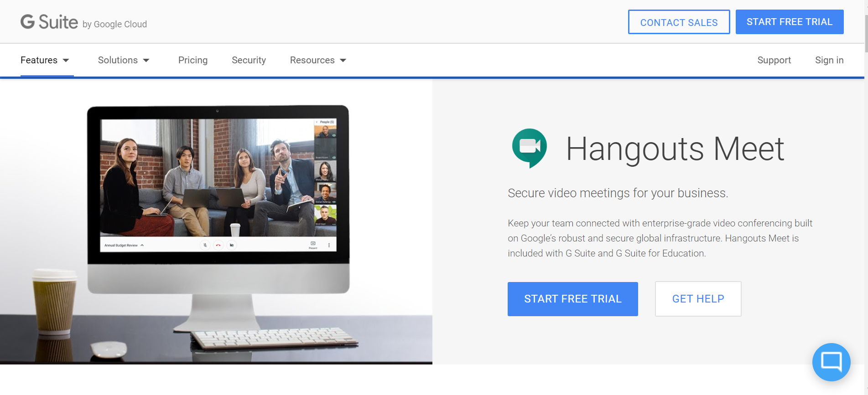Expand the Features dropdown menu
Image resolution: width=868 pixels, height=395 pixels.
(45, 60)
